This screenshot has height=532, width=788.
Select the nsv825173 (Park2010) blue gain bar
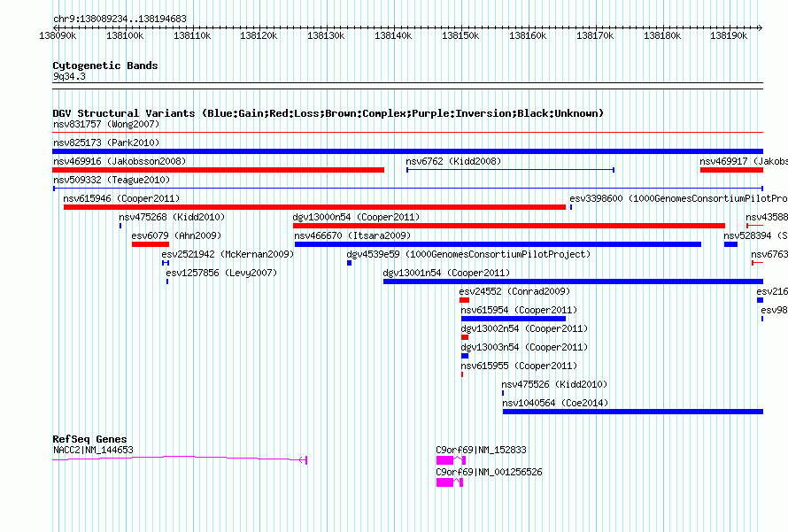click(407, 151)
